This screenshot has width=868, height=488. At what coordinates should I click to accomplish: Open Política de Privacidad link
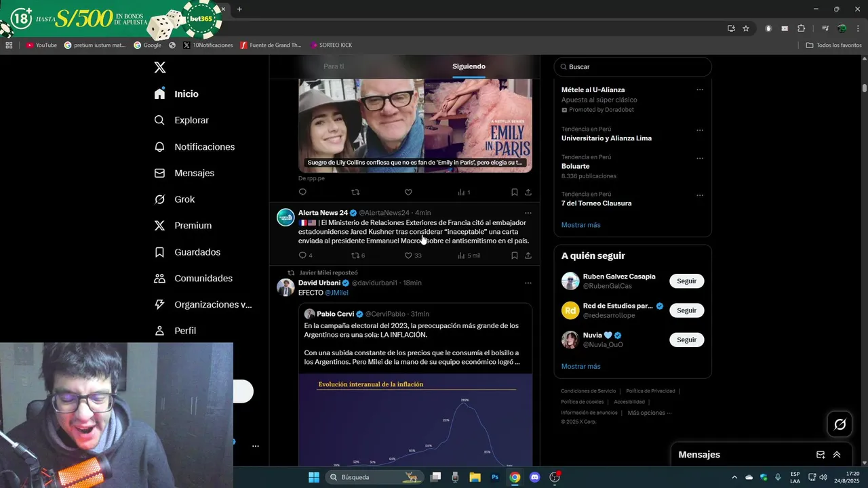pyautogui.click(x=650, y=391)
